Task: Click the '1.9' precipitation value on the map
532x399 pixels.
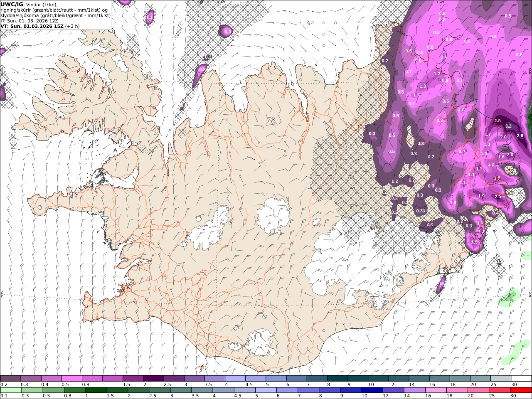Action: (481, 196)
